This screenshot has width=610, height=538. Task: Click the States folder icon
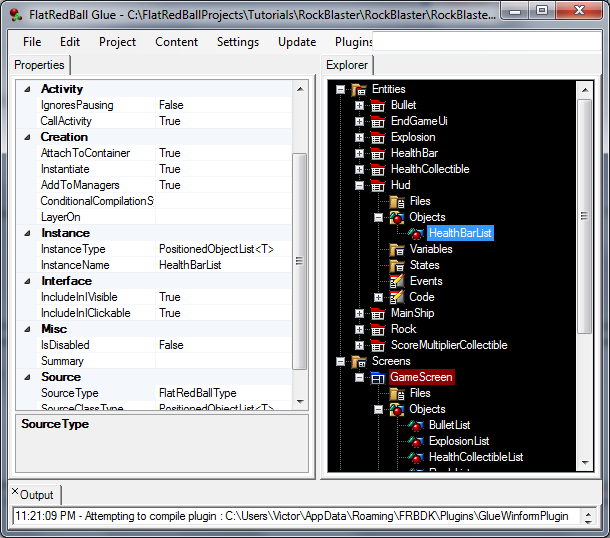[x=397, y=265]
